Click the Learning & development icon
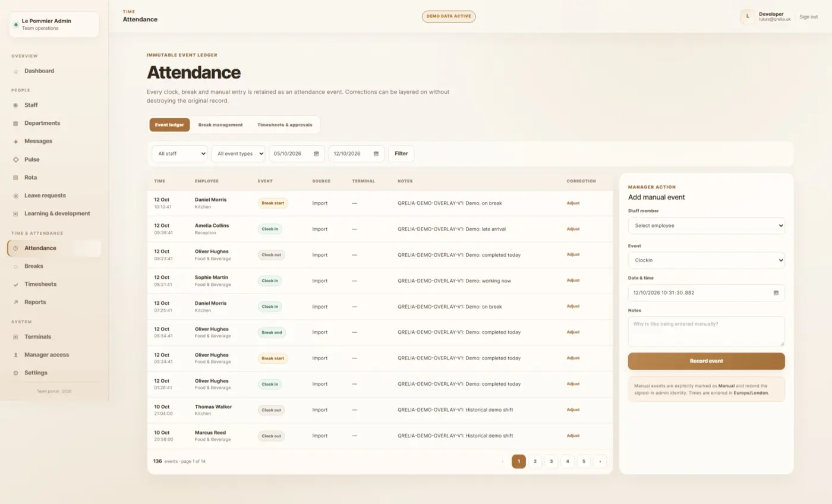 [15, 214]
